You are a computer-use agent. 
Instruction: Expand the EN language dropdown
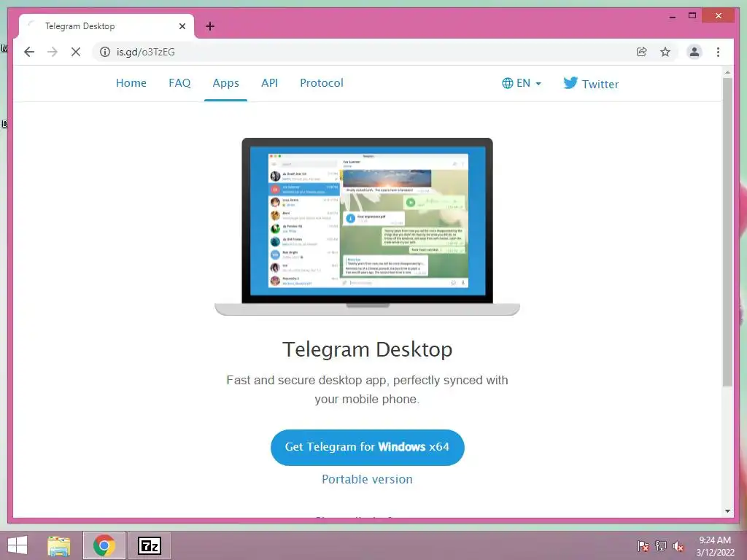522,83
